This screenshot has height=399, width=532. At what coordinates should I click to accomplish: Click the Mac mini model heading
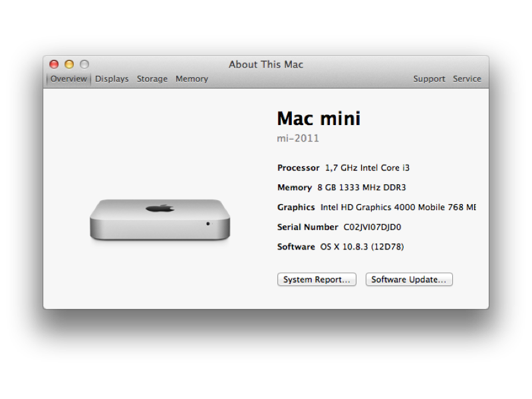tap(319, 118)
